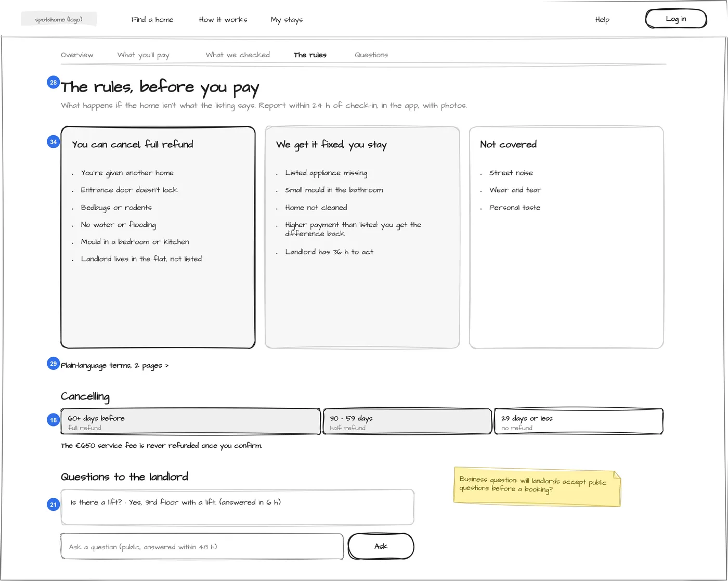Viewport: 728px width, 581px height.
Task: Click the 'Not covered' card heading
Action: pos(508,145)
